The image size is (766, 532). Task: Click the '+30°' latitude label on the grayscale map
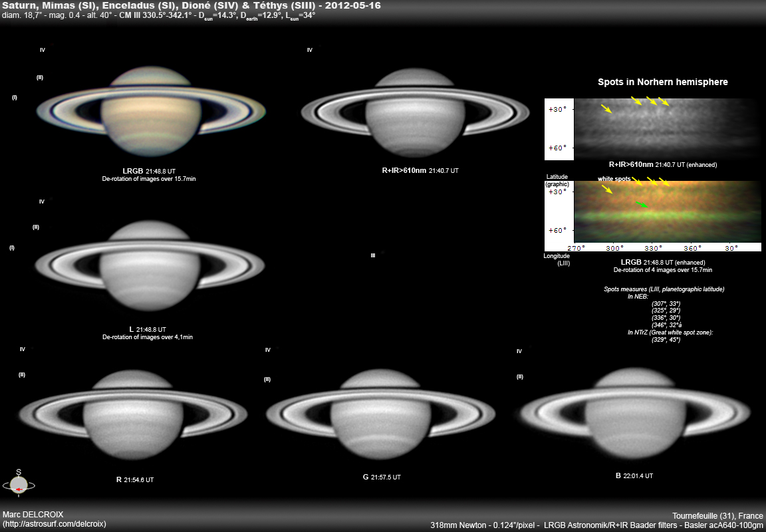(558, 110)
